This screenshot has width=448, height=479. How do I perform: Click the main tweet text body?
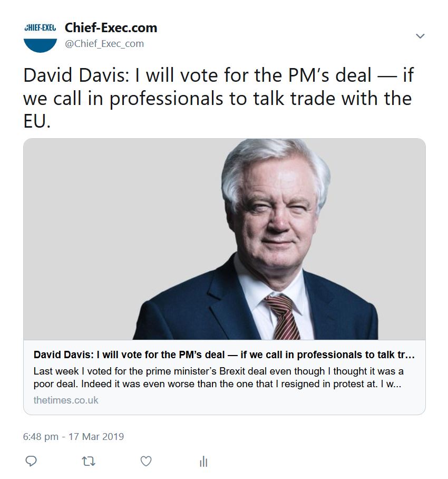(x=217, y=98)
